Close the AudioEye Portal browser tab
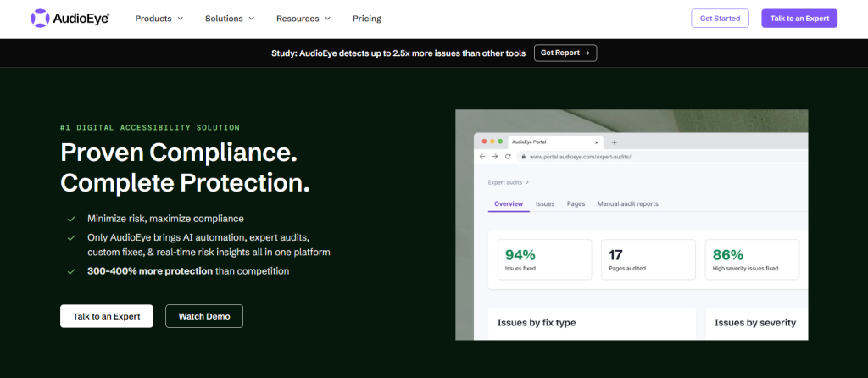868x378 pixels. [596, 142]
